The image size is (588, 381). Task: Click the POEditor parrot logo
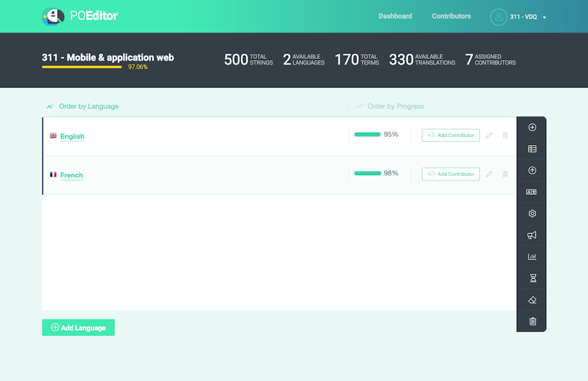[x=53, y=16]
